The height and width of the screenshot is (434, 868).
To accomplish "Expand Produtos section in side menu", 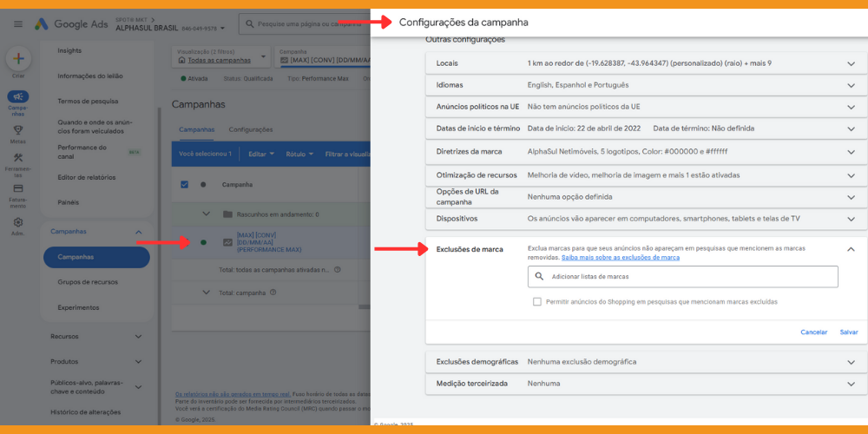I will (x=138, y=361).
